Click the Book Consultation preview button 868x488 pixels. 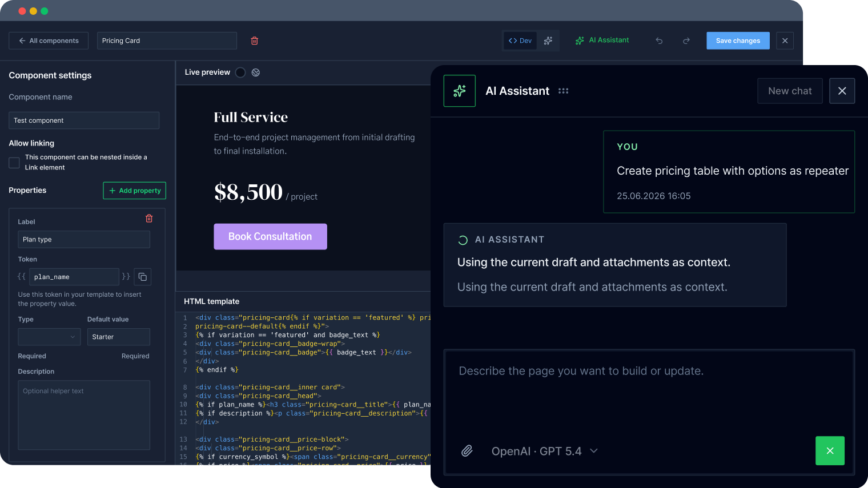[x=271, y=236]
